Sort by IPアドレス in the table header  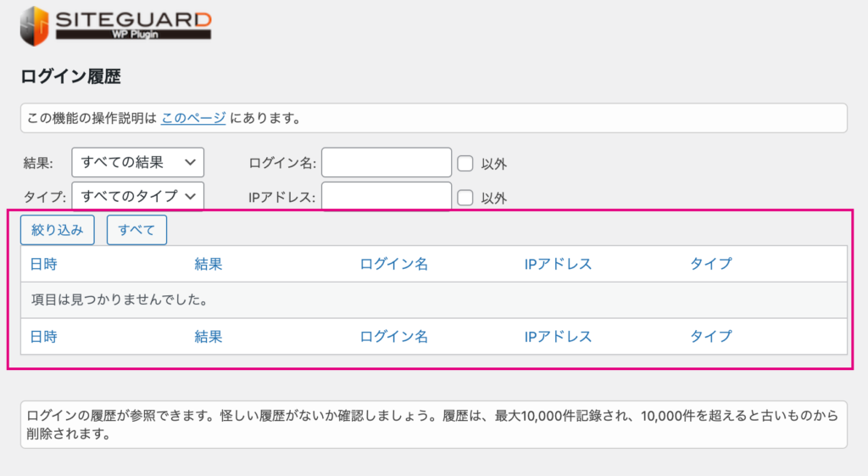tap(558, 265)
